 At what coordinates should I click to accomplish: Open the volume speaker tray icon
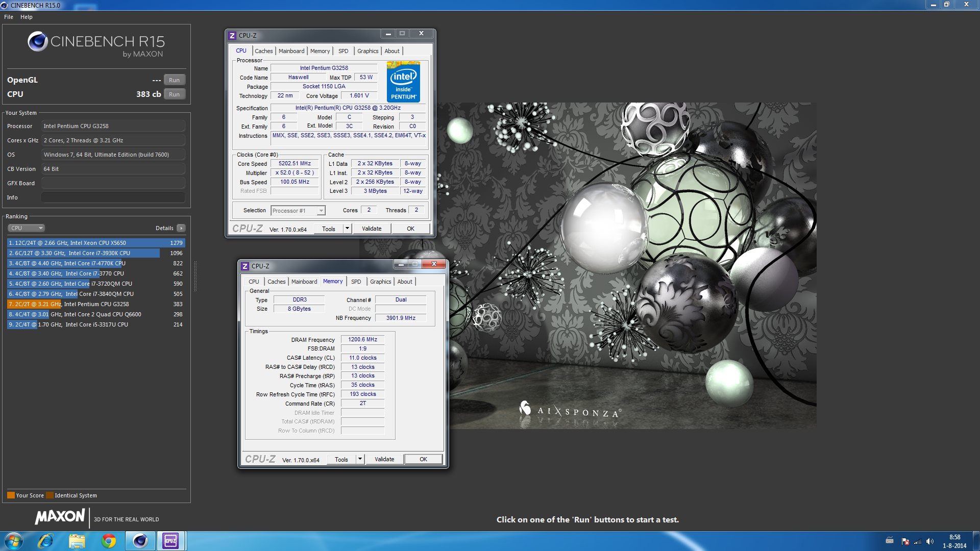pyautogui.click(x=930, y=541)
